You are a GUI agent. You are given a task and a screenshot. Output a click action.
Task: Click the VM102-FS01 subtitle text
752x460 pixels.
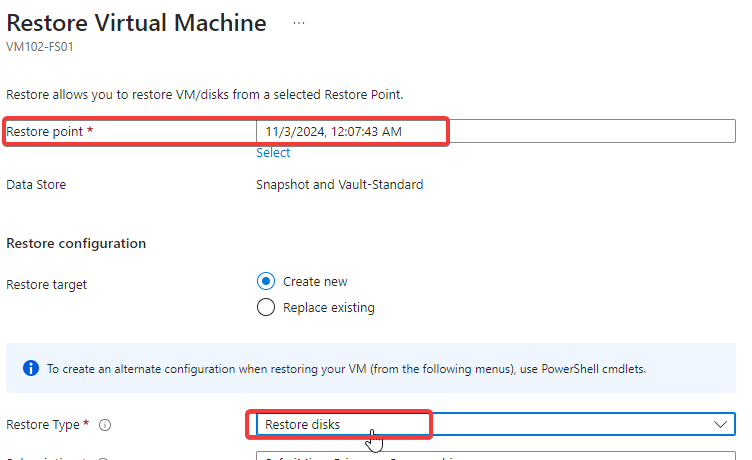point(40,47)
